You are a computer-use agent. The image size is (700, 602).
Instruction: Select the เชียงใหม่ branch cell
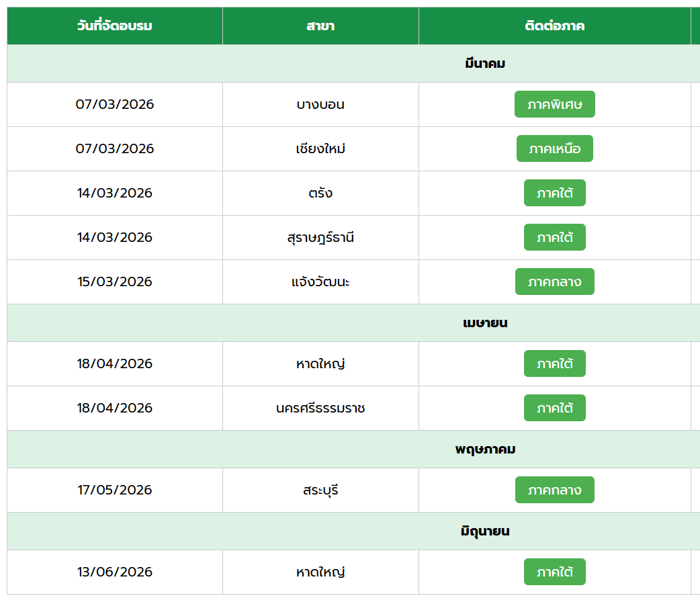pos(320,148)
